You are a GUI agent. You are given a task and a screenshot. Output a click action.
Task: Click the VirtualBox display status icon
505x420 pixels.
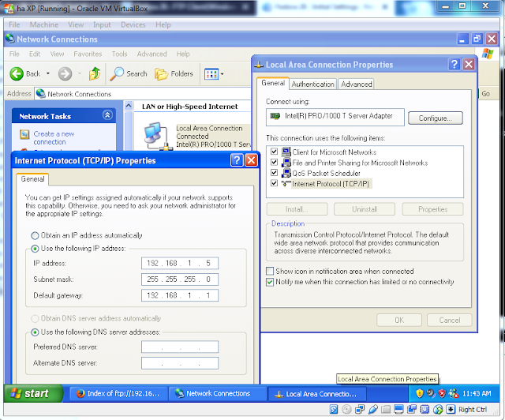tap(398, 410)
